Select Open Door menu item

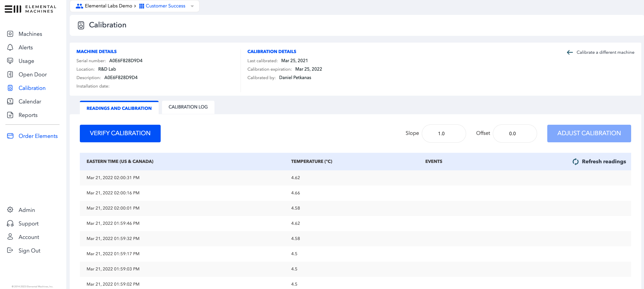pos(33,74)
